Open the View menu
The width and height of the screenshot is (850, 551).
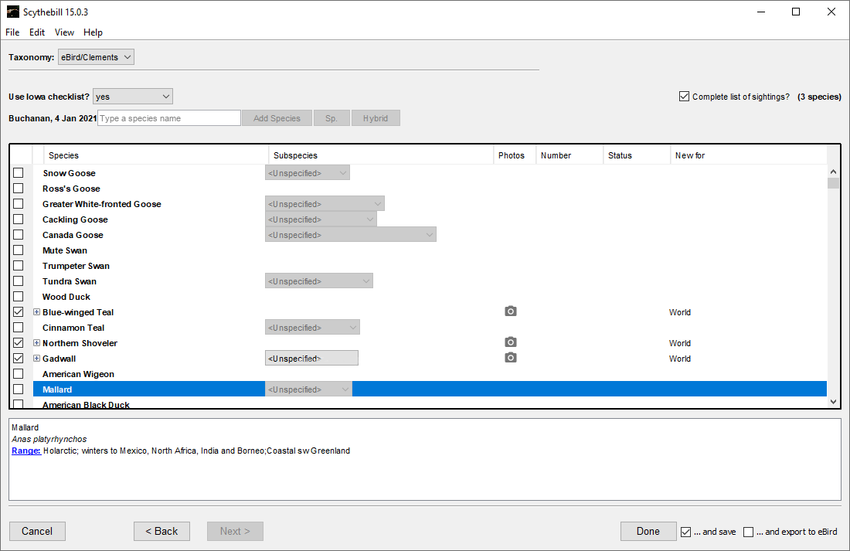[x=64, y=33]
